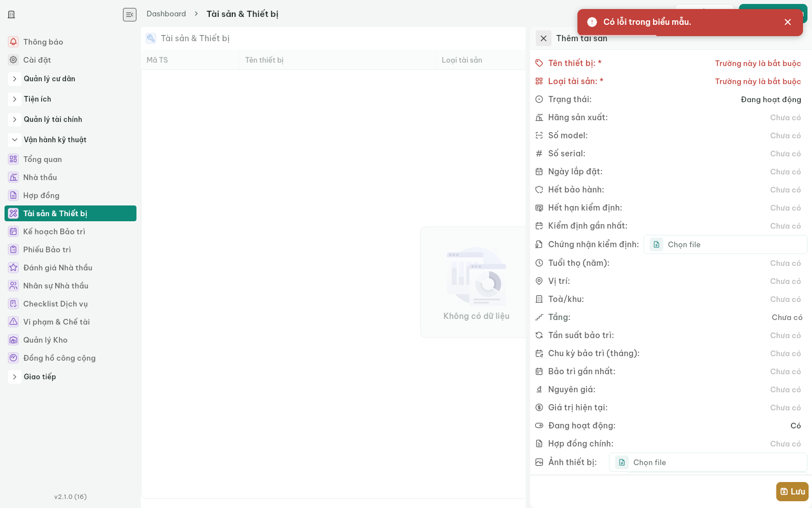
Task: Click the Dashboard breadcrumb link
Action: click(166, 14)
